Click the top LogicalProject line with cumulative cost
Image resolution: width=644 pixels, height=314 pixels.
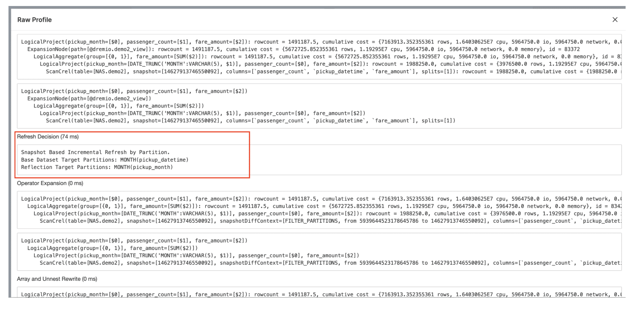click(248, 42)
